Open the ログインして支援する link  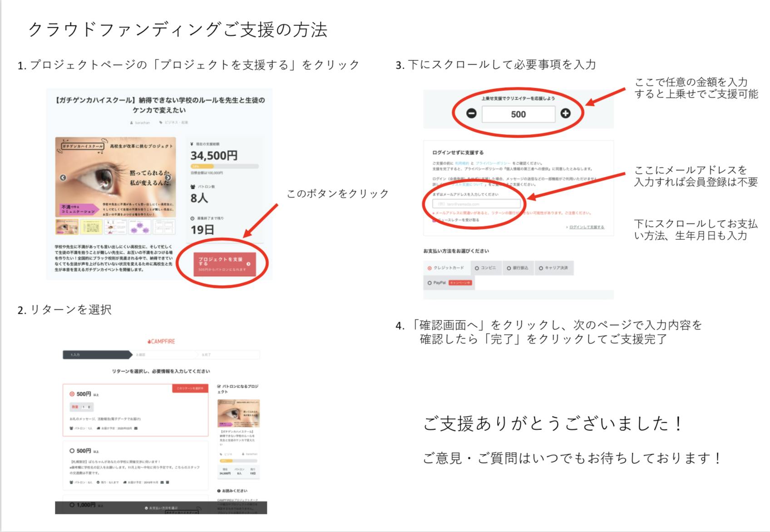click(x=587, y=227)
